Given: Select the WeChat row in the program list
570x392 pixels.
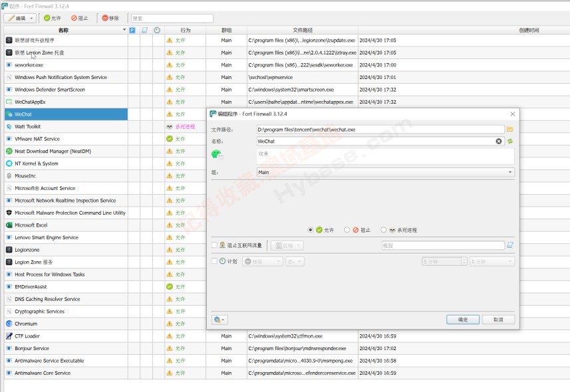Looking at the screenshot, I should (66, 114).
